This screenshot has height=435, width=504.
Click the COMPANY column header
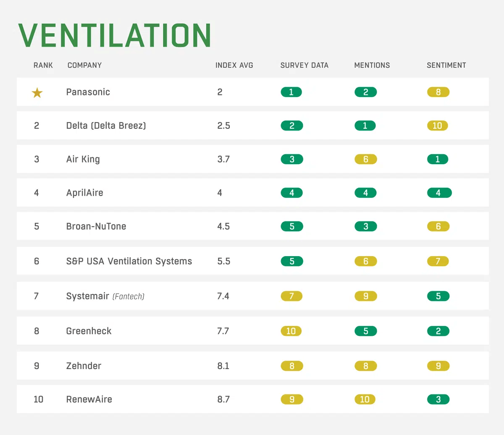tap(84, 65)
